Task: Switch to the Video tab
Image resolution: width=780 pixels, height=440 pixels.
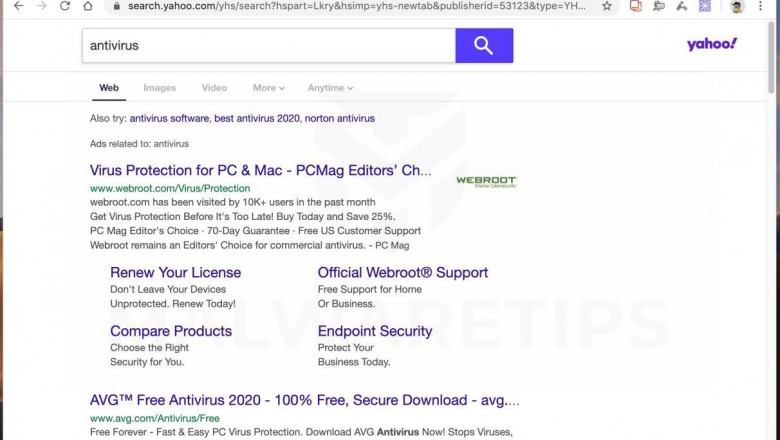Action: (x=214, y=88)
